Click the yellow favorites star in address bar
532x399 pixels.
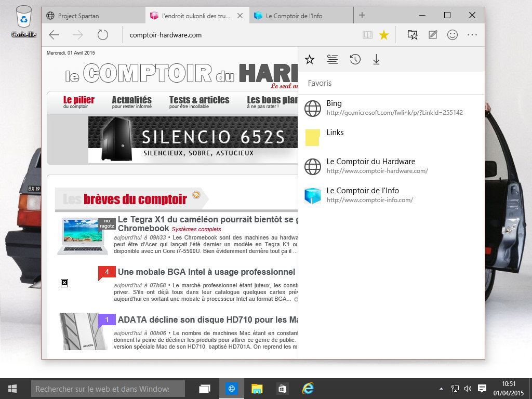pyautogui.click(x=384, y=35)
